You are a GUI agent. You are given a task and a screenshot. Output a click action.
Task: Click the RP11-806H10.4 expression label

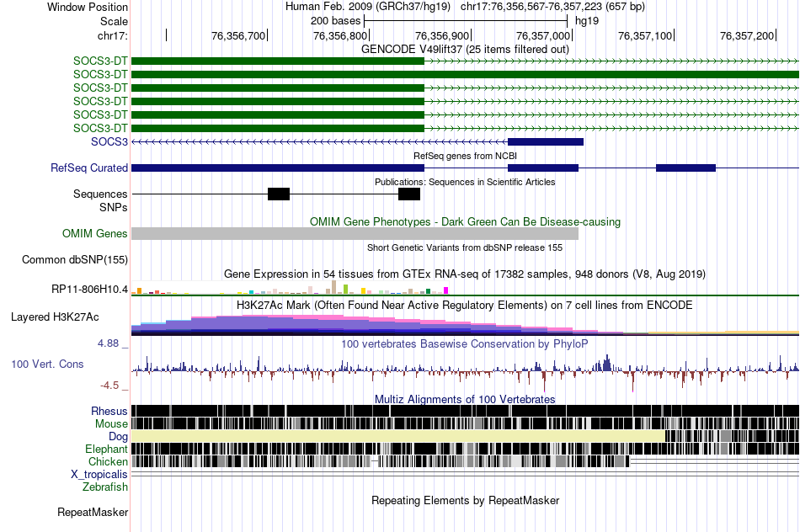[90, 290]
